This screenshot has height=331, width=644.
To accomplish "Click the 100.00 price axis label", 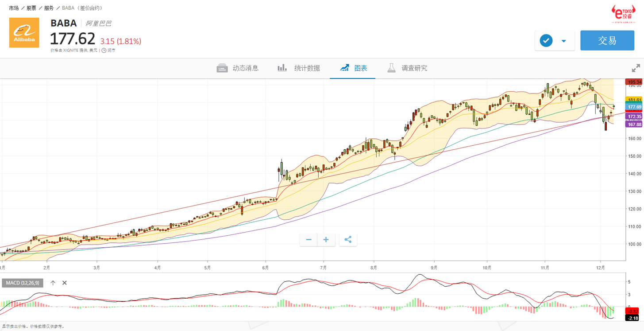I will [635, 244].
